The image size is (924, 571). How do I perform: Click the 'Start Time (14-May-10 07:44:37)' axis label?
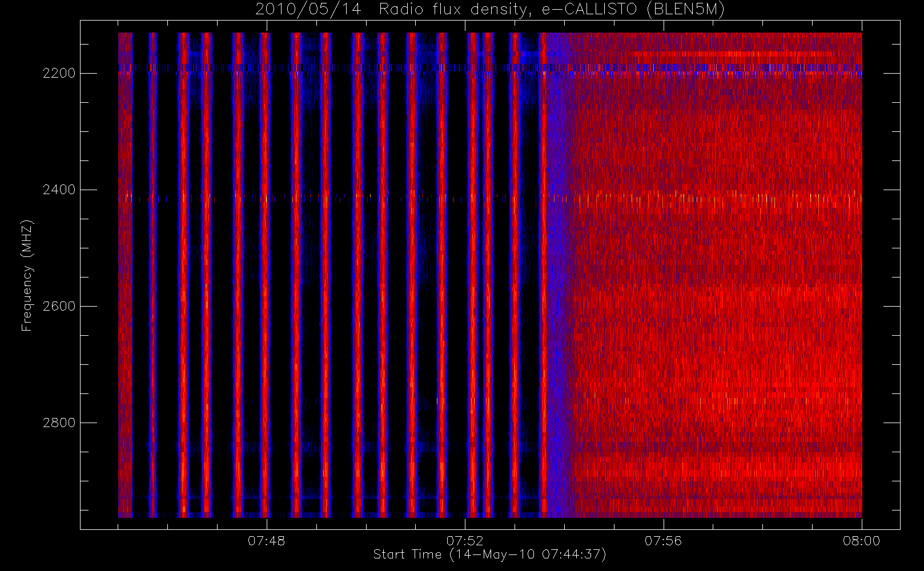(x=489, y=554)
